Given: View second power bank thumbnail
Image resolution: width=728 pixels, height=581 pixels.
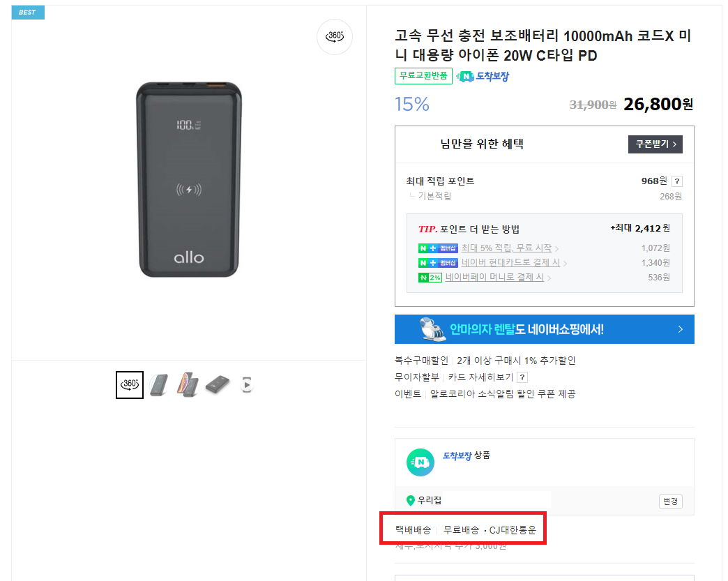Looking at the screenshot, I should pyautogui.click(x=159, y=384).
